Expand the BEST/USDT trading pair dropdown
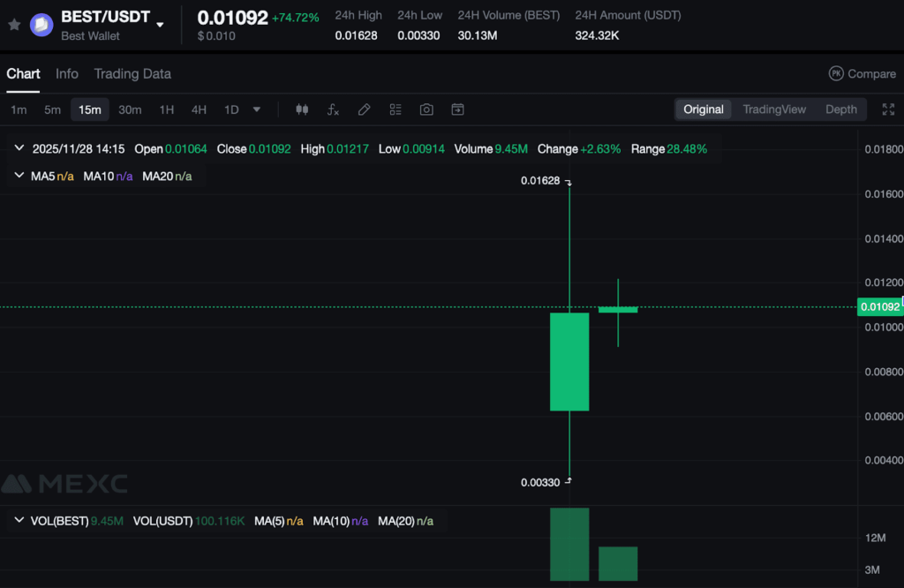The height and width of the screenshot is (588, 904). pos(160,25)
